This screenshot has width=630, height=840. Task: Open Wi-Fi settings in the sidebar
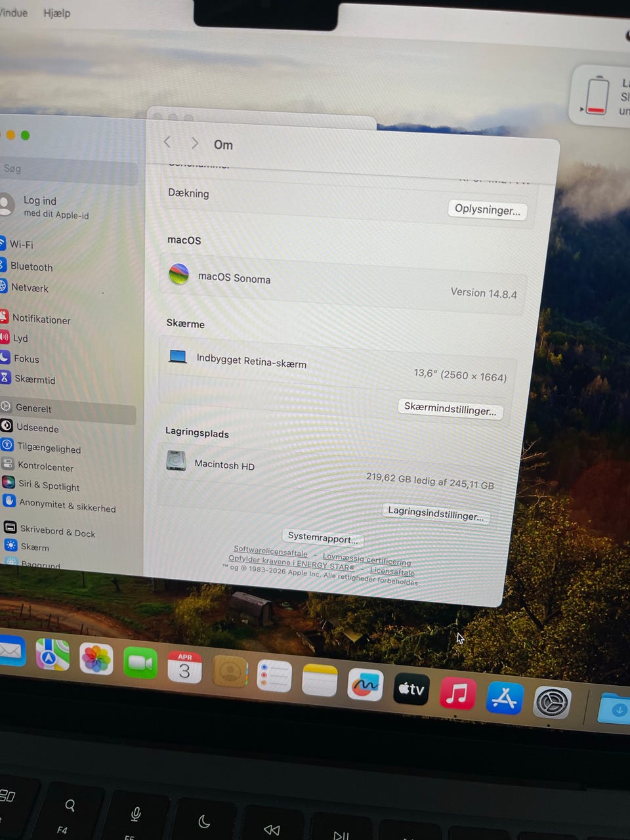click(16, 244)
